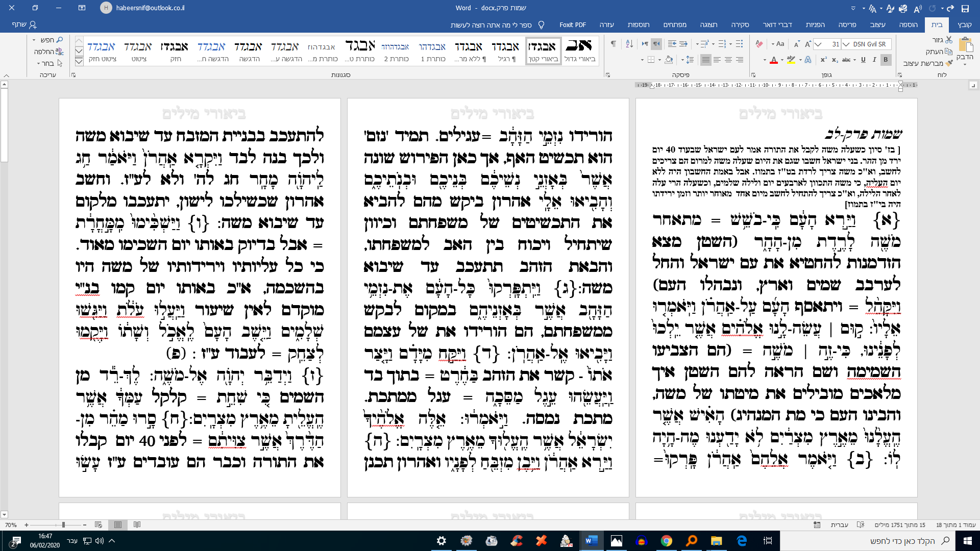Click the line spacing icon
Viewport: 980px width, 551px height.
click(690, 60)
